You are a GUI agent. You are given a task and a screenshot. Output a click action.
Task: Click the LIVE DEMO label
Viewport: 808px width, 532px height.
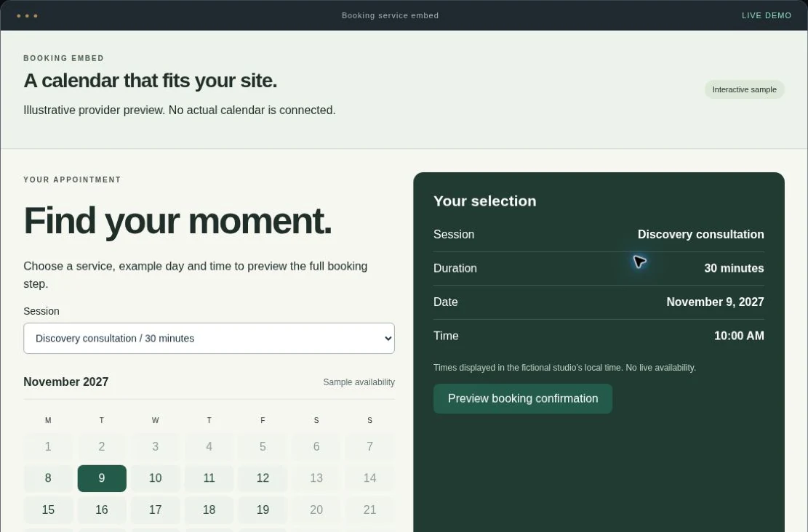[767, 15]
